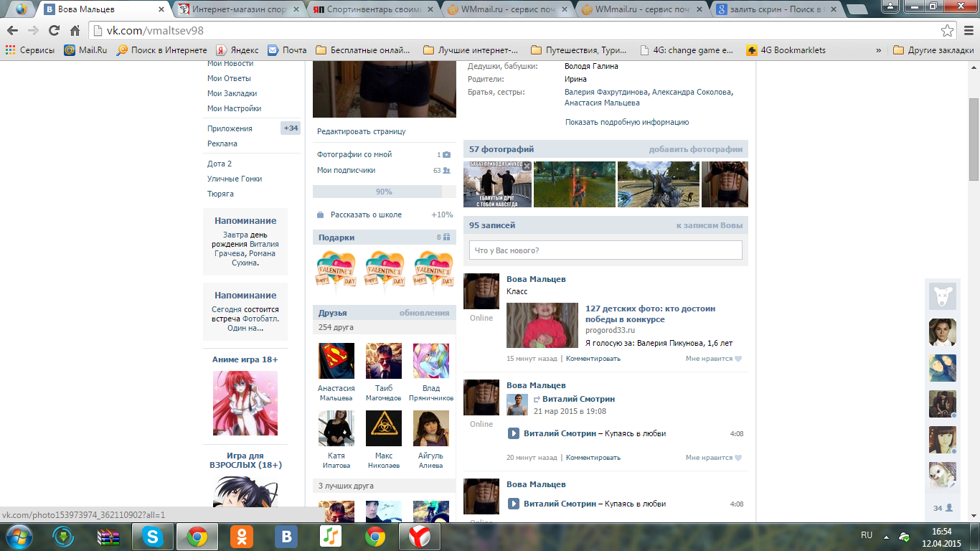Play the second Купаясь в любви track

[x=514, y=504]
